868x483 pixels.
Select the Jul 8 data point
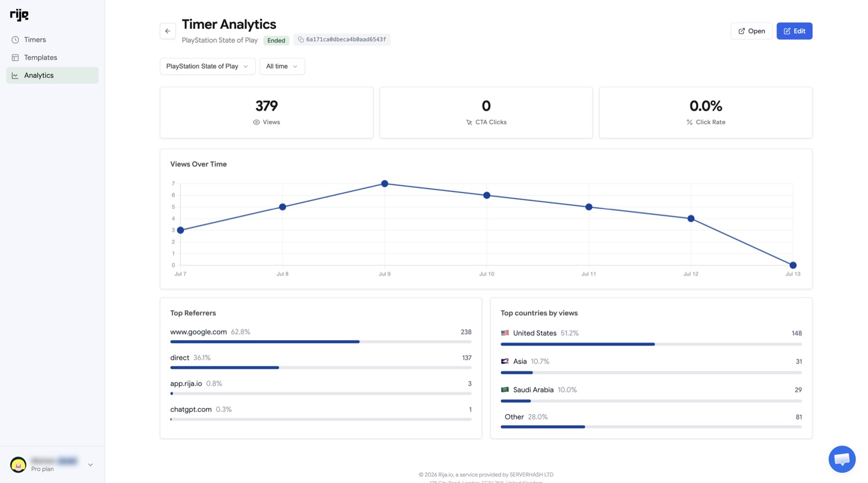pos(282,207)
